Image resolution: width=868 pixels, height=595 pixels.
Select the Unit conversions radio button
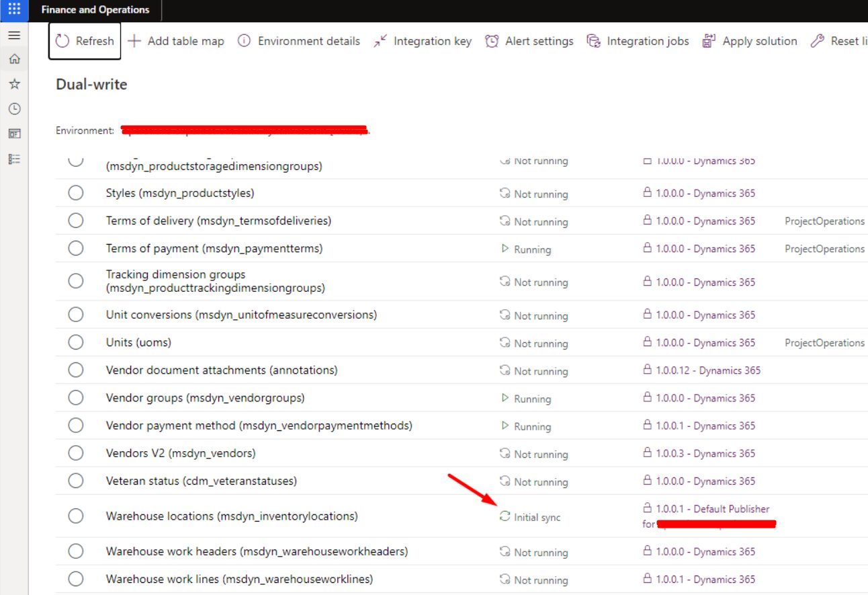(x=76, y=315)
